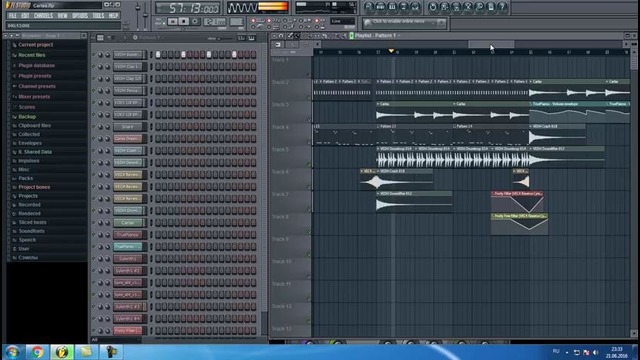Select the red Fruity Filter automation clip

coord(517,202)
